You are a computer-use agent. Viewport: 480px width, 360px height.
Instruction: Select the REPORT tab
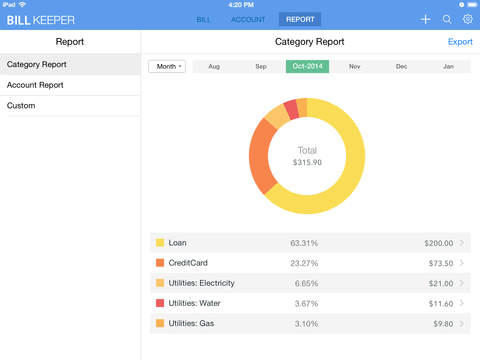(300, 19)
